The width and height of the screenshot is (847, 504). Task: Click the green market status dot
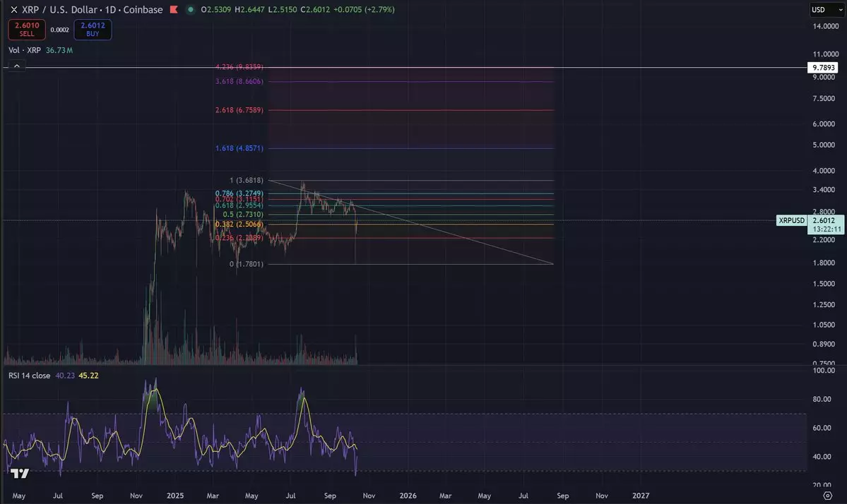tap(190, 10)
